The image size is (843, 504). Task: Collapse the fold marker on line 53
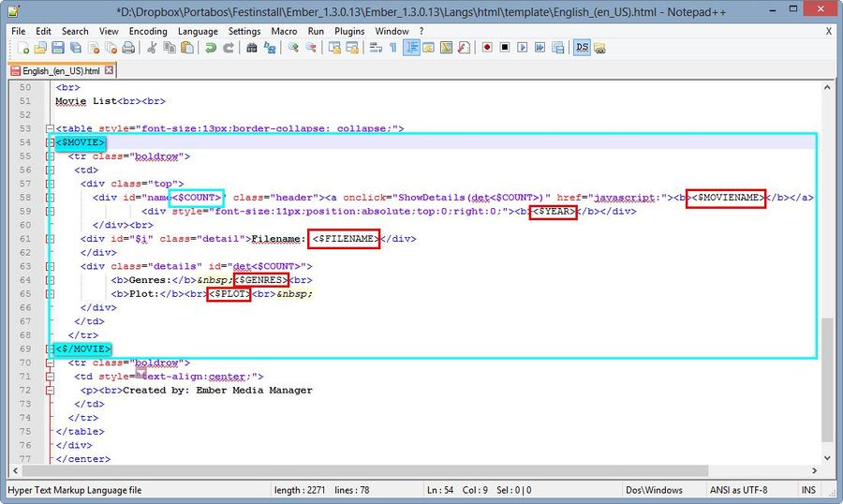pos(49,128)
